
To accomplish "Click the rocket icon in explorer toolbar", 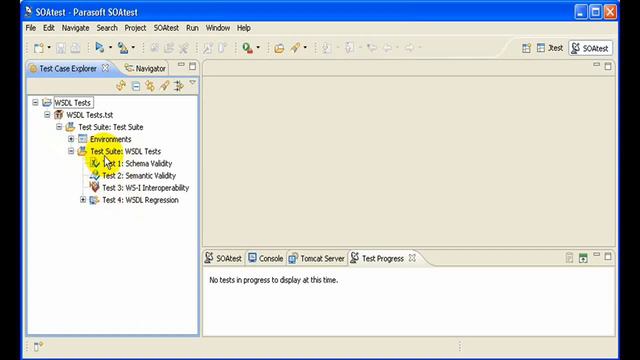I will tap(164, 86).
